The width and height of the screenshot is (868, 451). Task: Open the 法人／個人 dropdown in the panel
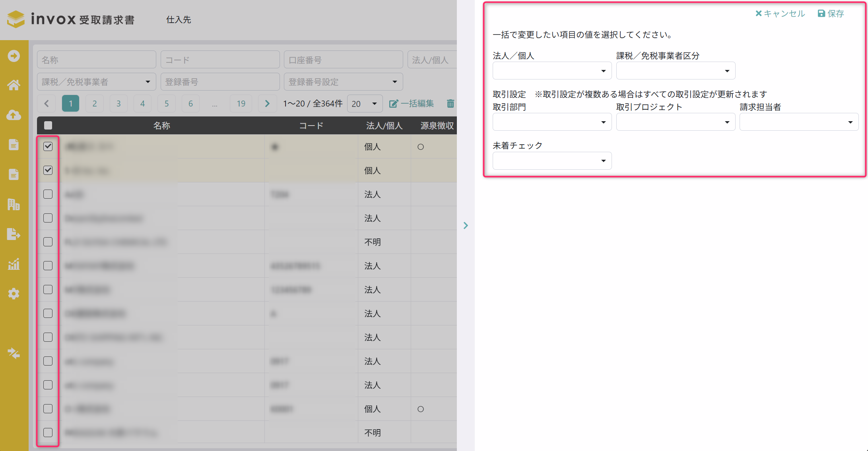click(x=552, y=71)
